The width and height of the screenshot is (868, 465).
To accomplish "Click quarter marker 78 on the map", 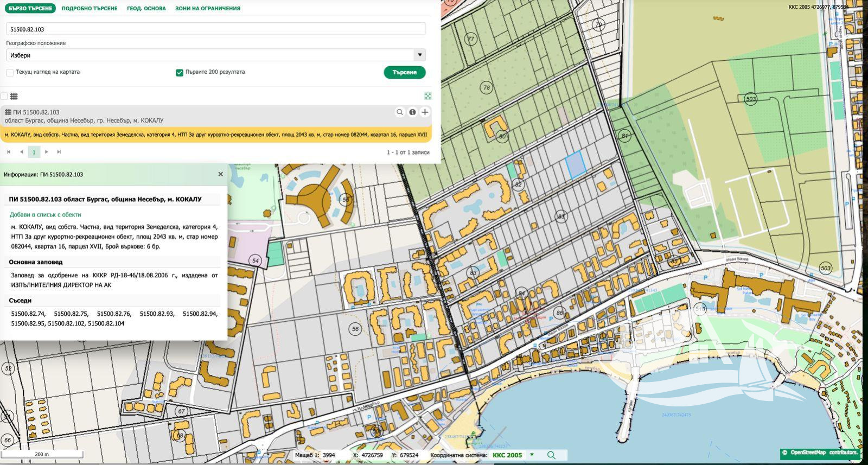I will point(487,87).
